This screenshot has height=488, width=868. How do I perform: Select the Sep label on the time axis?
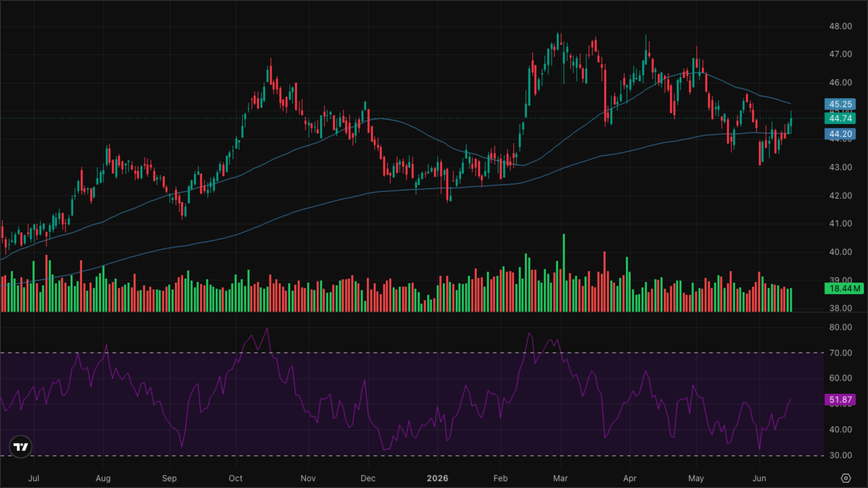pos(169,478)
